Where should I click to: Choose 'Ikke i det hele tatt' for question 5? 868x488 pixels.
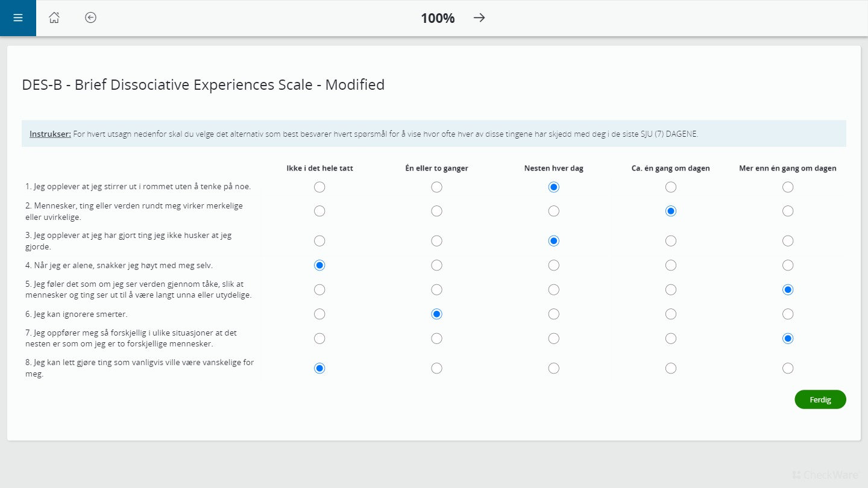point(319,289)
